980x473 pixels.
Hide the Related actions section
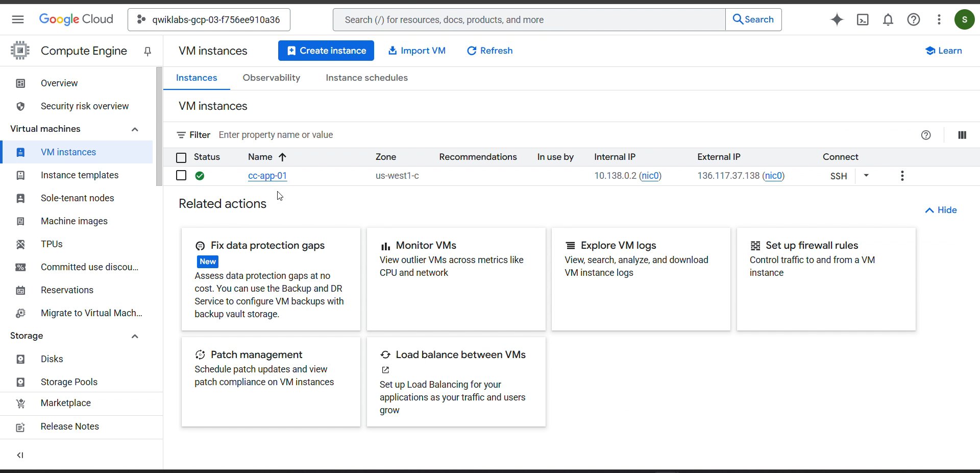[941, 210]
